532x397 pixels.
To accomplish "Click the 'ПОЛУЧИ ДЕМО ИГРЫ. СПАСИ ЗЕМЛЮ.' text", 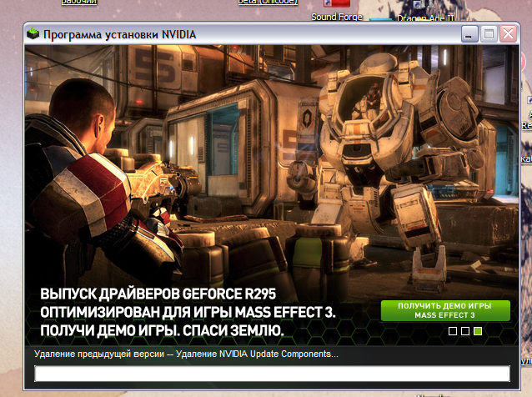I will point(162,330).
